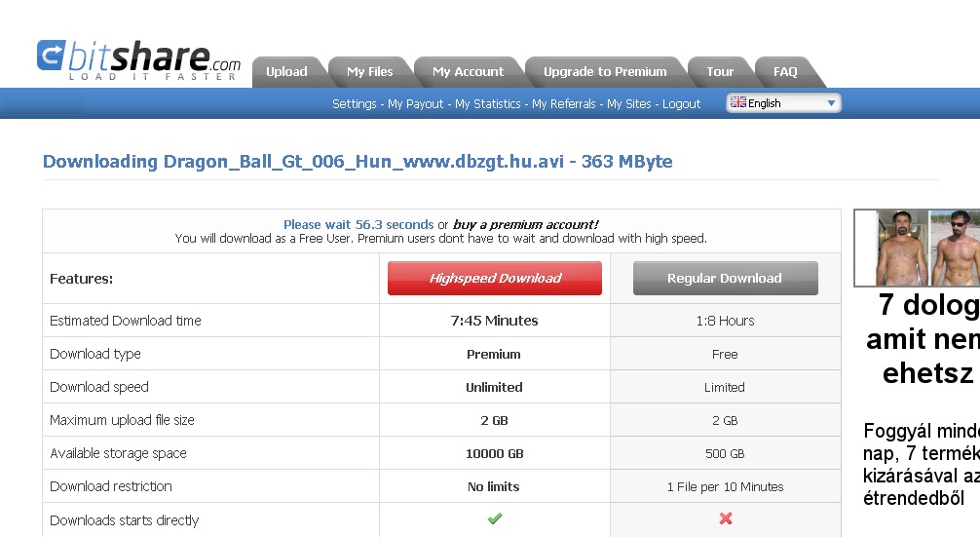The height and width of the screenshot is (537, 980).
Task: Click the green checkmark in Downloads starts directly row
Action: click(x=494, y=518)
